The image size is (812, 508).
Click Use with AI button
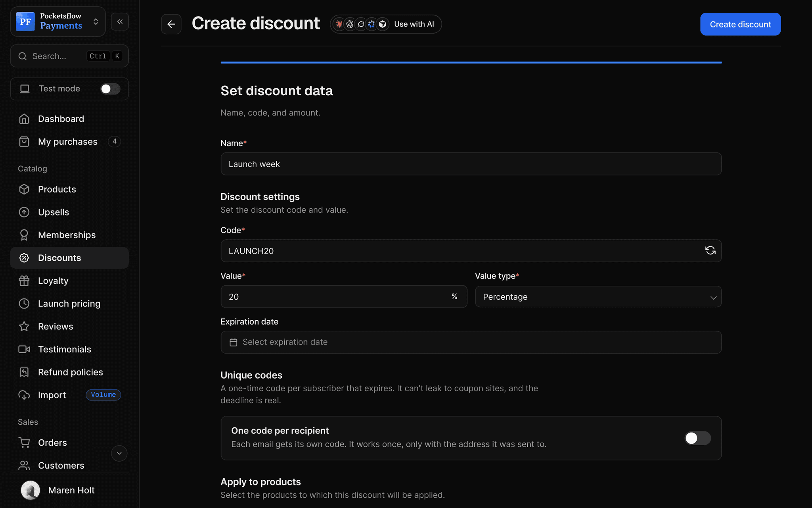[x=386, y=24]
